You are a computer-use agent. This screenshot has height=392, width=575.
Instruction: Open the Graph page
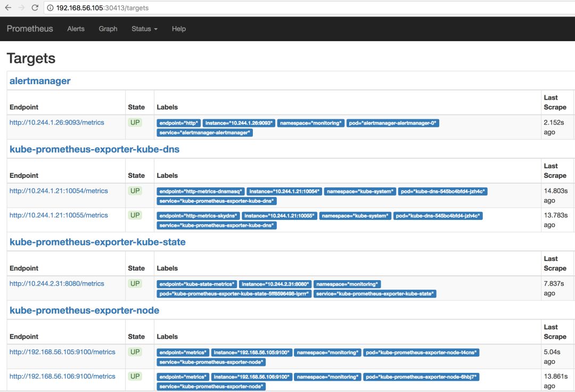[108, 29]
